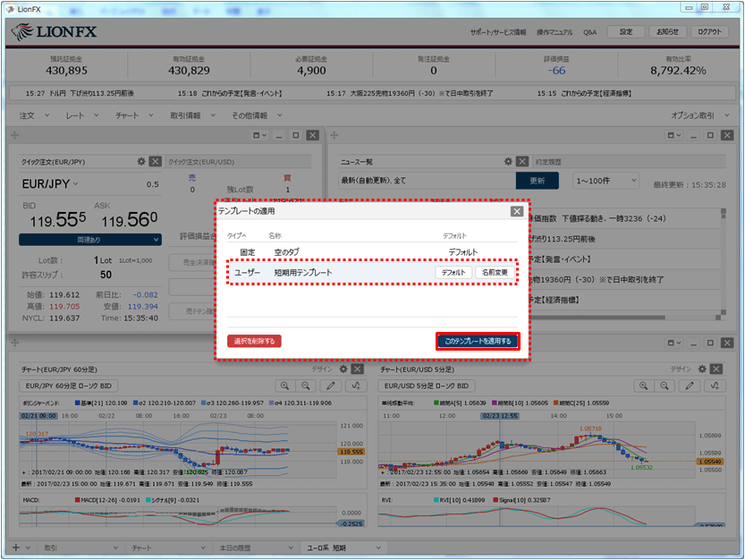Sort templates by タイプ column header
This screenshot has width=745, height=560.
[237, 236]
